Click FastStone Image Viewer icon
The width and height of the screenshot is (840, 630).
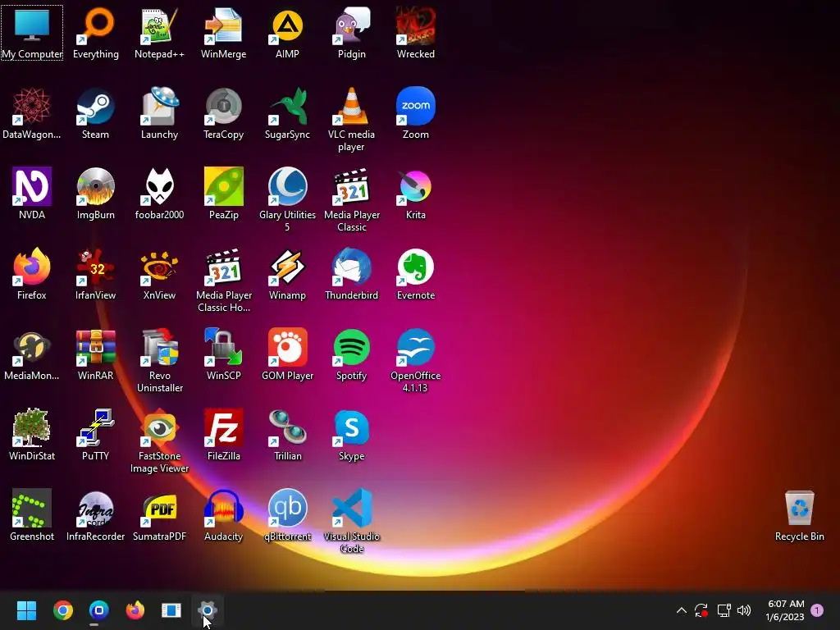tap(160, 427)
